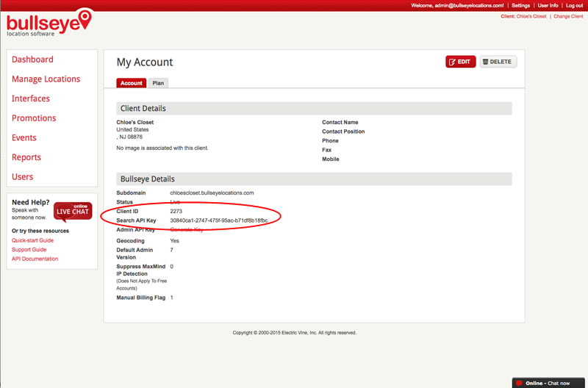Viewport: 588px width, 388px height.
Task: Select the Account tab
Action: [x=132, y=83]
